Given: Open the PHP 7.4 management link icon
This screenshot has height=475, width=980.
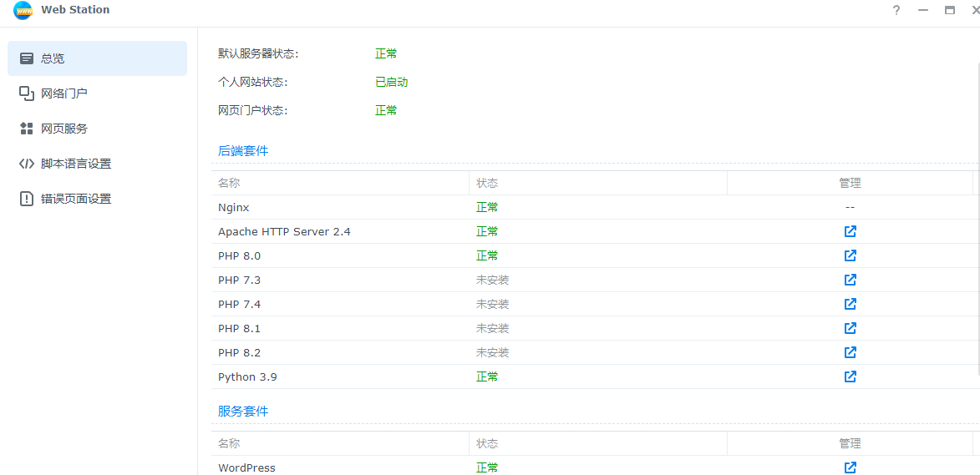Looking at the screenshot, I should pos(850,304).
